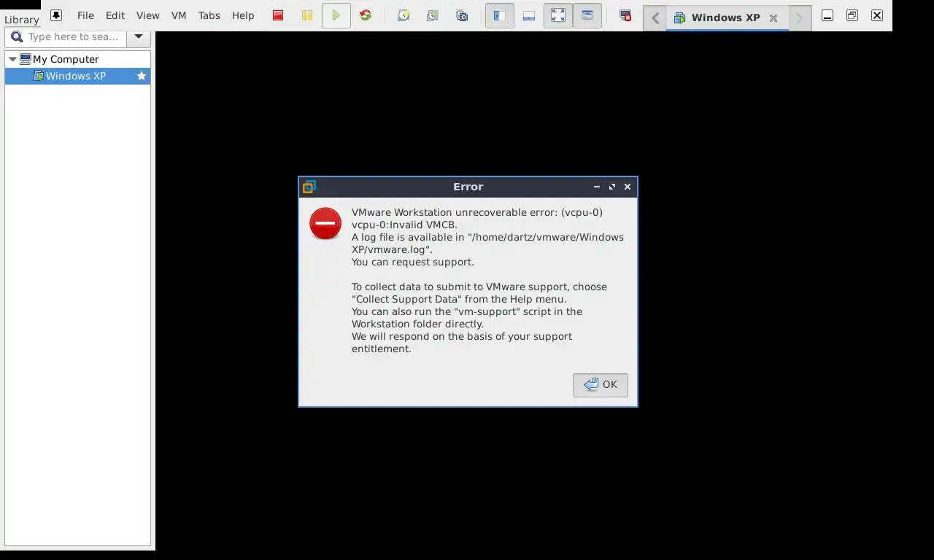Click the red error stop icon in dialog
This screenshot has width=934, height=560.
point(325,223)
